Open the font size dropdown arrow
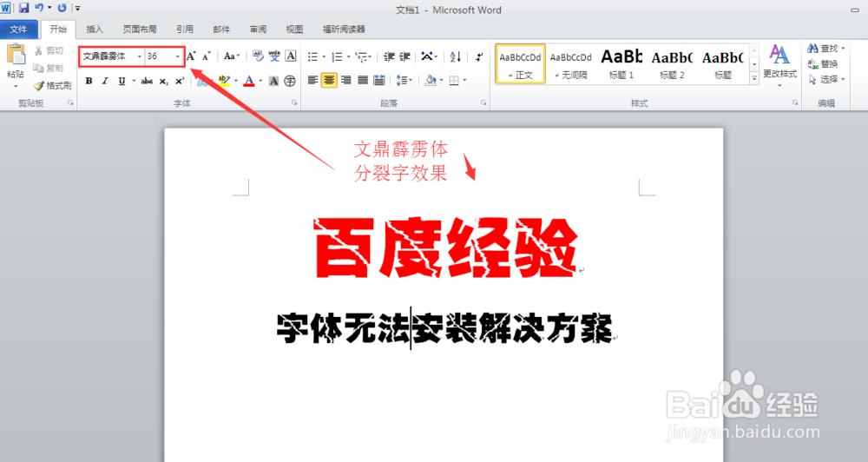Screen dimensions: 868x462 [x=177, y=56]
